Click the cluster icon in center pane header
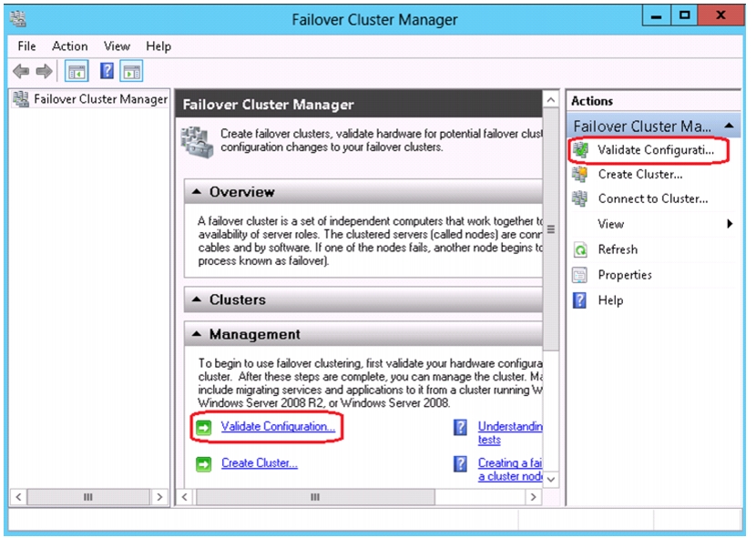This screenshot has width=756, height=558. click(197, 142)
